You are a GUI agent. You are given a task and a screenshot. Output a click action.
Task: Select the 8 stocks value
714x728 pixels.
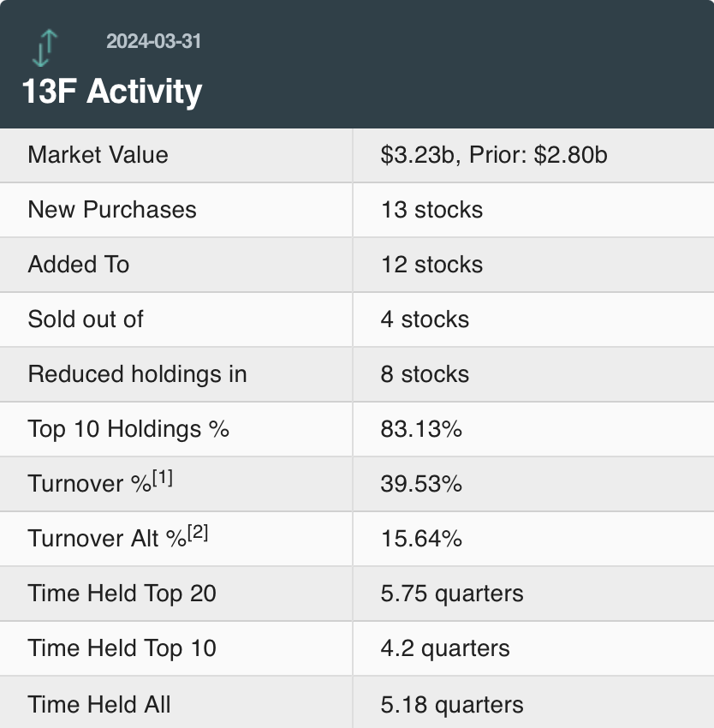[425, 373]
